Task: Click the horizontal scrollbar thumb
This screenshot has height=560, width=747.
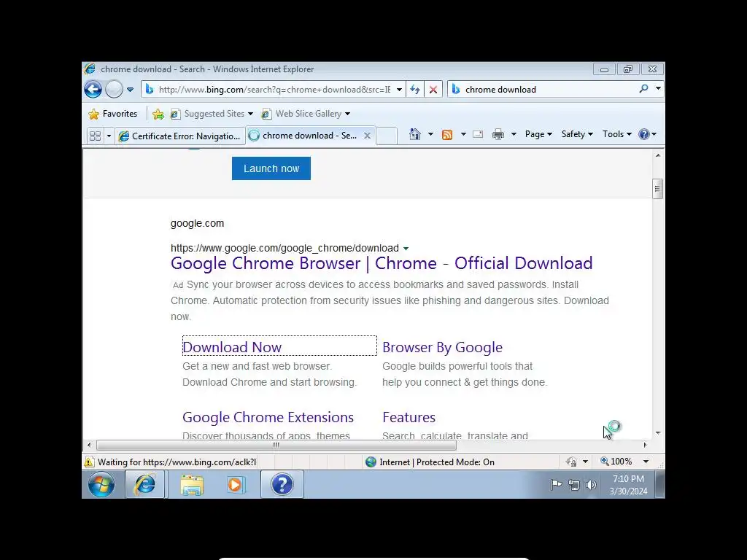Action: pos(276,446)
